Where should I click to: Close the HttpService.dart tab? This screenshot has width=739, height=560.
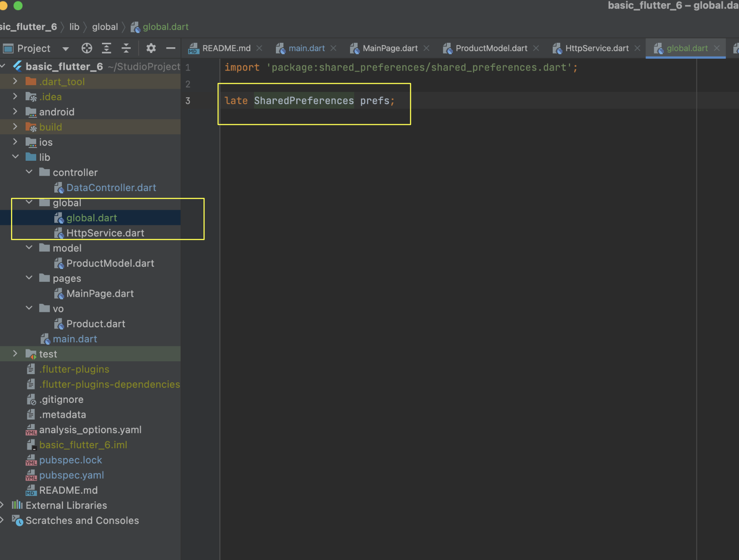[x=637, y=48]
